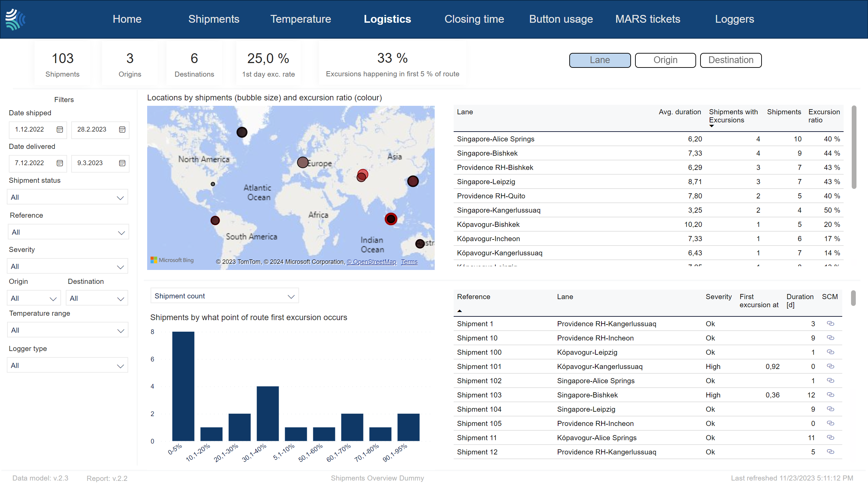868x488 pixels.
Task: Click the 90,1-95% bar in excursion chart
Action: coord(408,427)
